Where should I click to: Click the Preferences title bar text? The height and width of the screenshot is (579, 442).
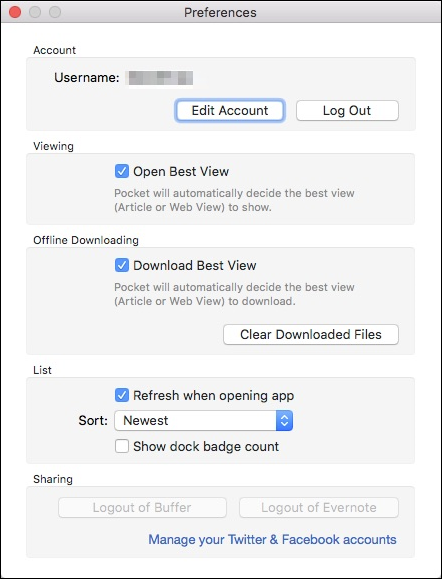click(x=220, y=13)
